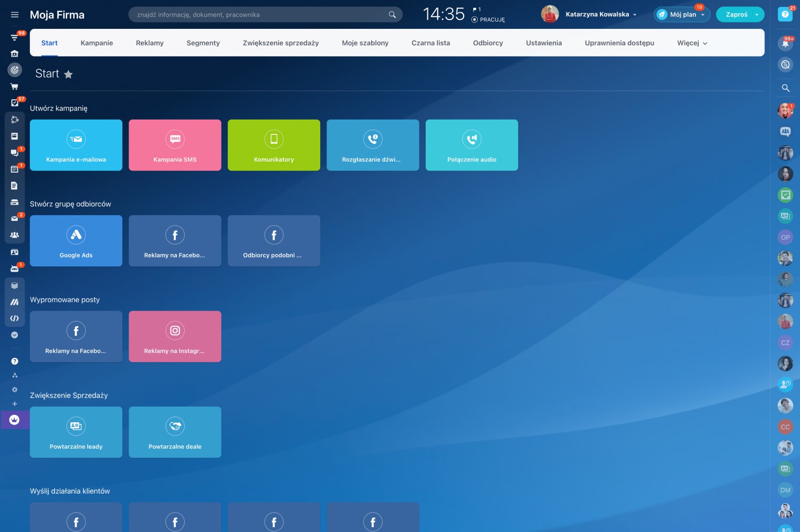Open the Połączenie audio tile
800x532 pixels.
coord(471,145)
